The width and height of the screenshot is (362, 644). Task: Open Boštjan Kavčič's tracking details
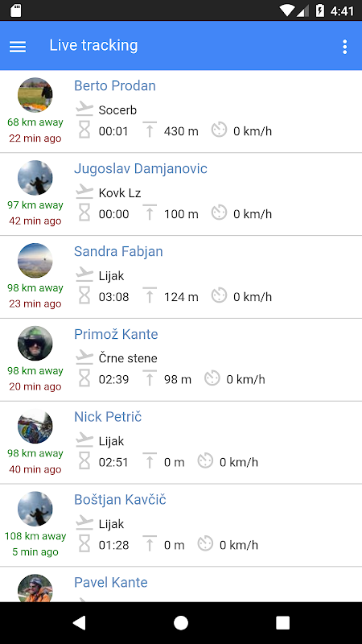(181, 526)
